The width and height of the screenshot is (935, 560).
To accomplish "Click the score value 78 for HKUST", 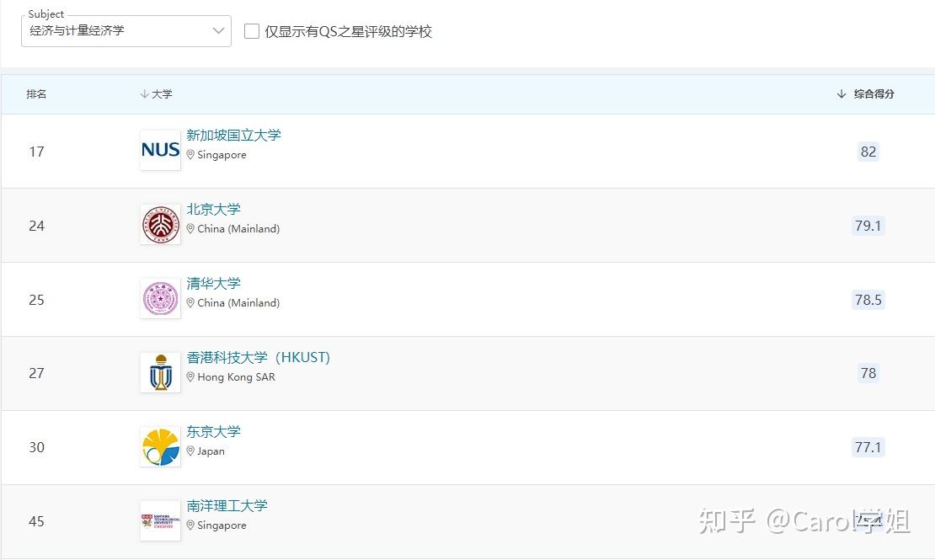I will [868, 373].
